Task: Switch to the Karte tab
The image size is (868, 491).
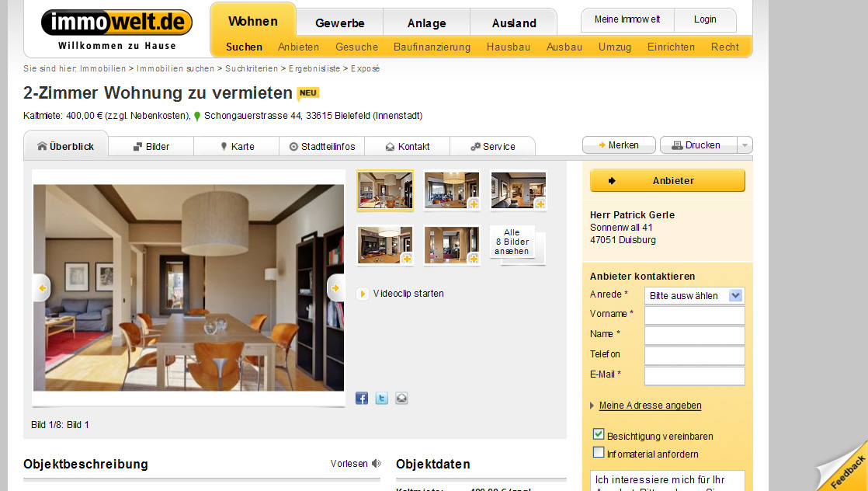Action: [x=237, y=146]
